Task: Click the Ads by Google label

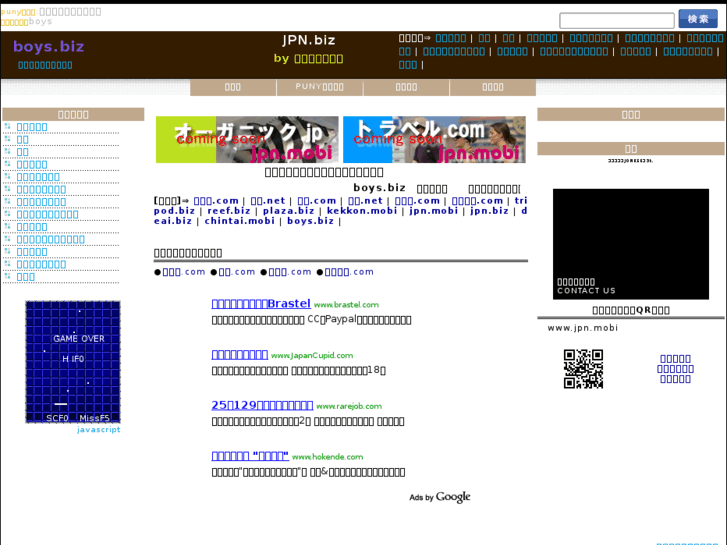Action: (x=440, y=497)
